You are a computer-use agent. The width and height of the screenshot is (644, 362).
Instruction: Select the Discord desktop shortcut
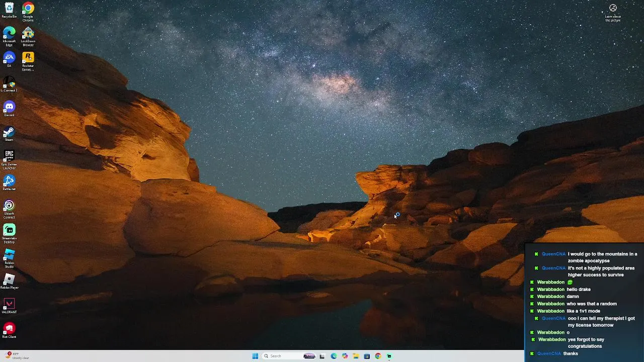coord(9,109)
